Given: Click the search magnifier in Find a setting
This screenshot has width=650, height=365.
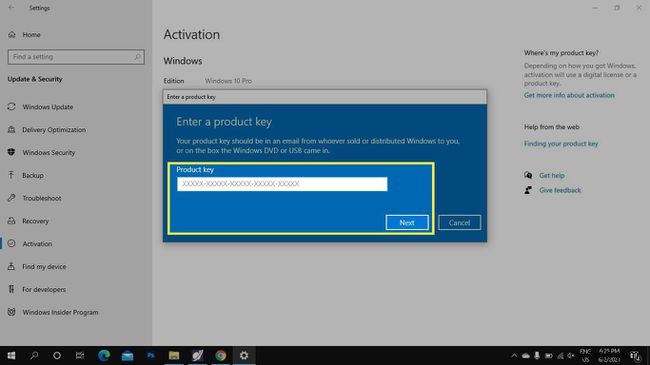Looking at the screenshot, I should tap(138, 57).
